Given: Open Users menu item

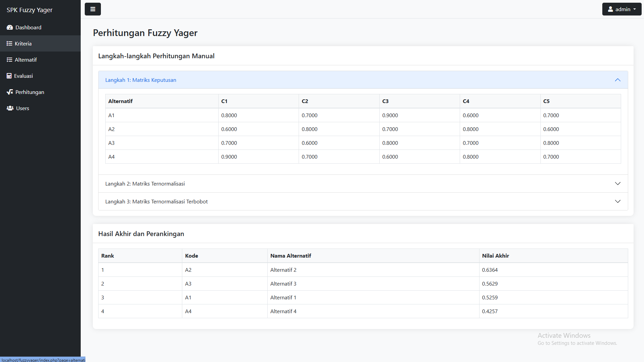Looking at the screenshot, I should click(40, 108).
